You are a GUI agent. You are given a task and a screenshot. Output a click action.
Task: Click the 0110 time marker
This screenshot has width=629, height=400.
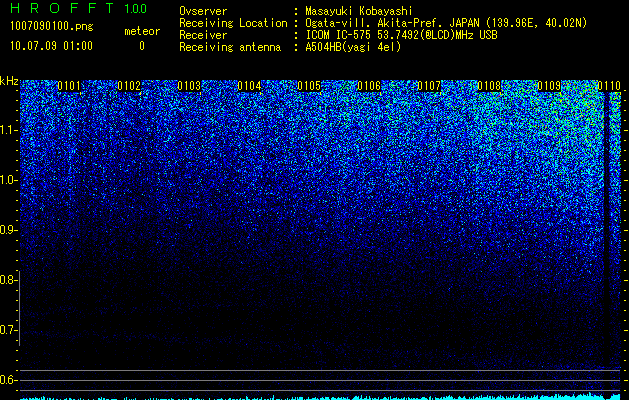[x=609, y=86]
